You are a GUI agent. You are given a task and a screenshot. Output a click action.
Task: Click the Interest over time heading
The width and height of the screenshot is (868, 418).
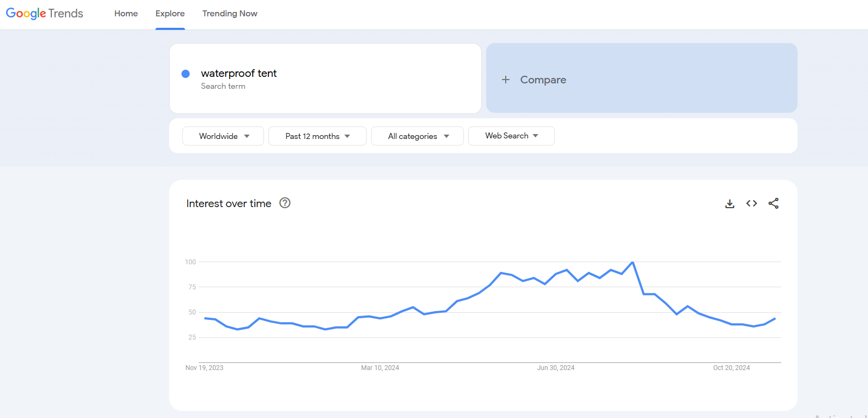229,203
